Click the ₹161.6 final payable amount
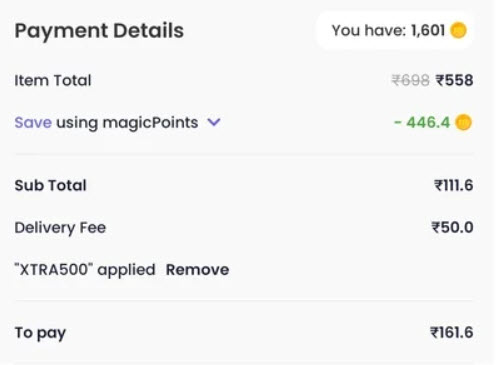This screenshot has height=365, width=499. pyautogui.click(x=452, y=333)
